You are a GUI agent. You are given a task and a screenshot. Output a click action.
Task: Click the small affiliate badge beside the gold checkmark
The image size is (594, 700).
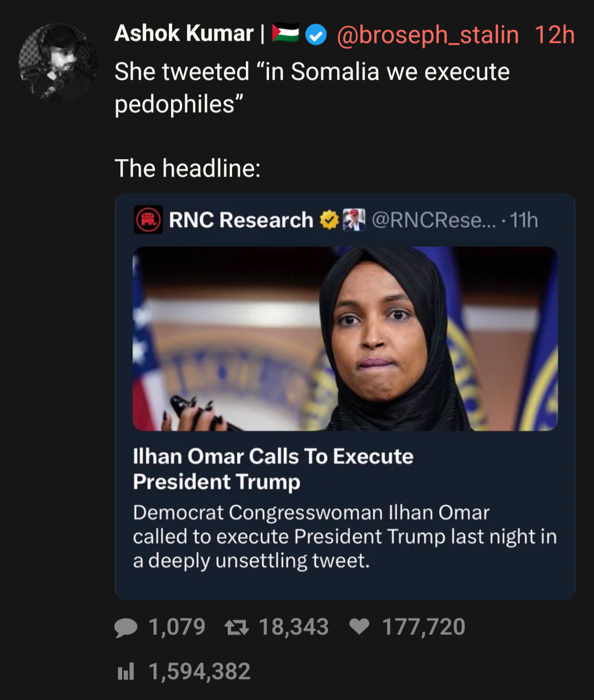click(x=354, y=220)
